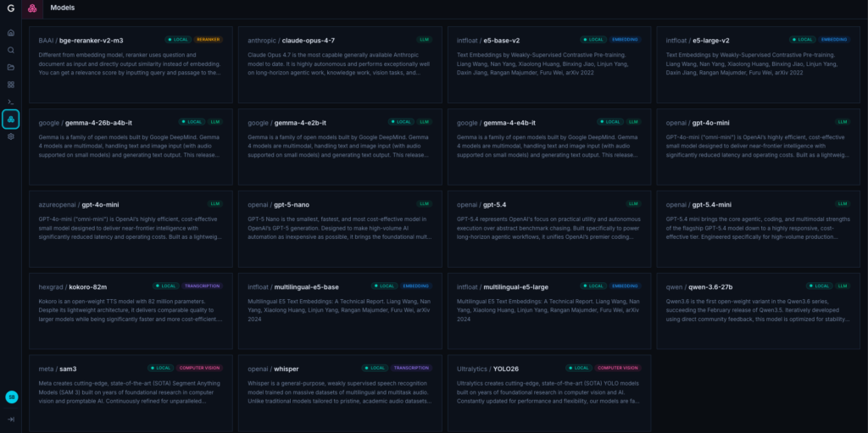This screenshot has height=433, width=868.
Task: Open the Ultralytics YOLO26 model card
Action: pos(549,393)
